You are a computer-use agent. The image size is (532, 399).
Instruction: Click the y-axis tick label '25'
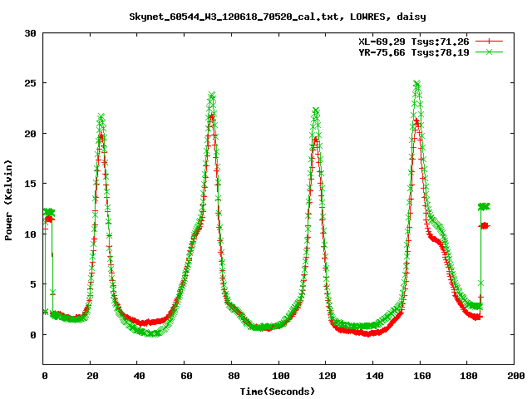[31, 83]
